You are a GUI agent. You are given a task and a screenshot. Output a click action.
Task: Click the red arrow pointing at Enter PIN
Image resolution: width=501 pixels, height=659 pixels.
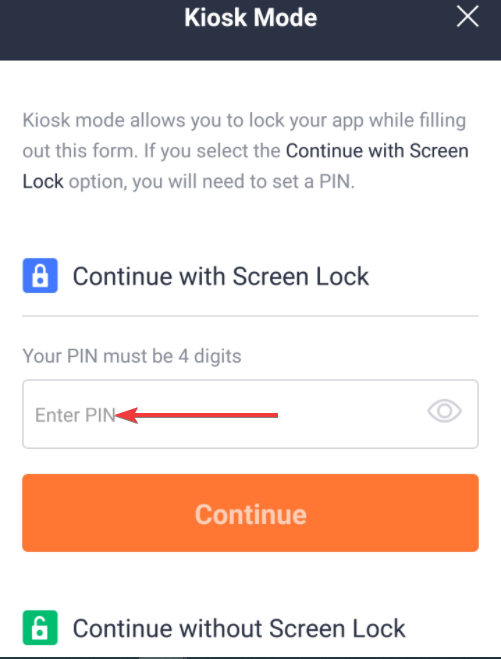[196, 415]
